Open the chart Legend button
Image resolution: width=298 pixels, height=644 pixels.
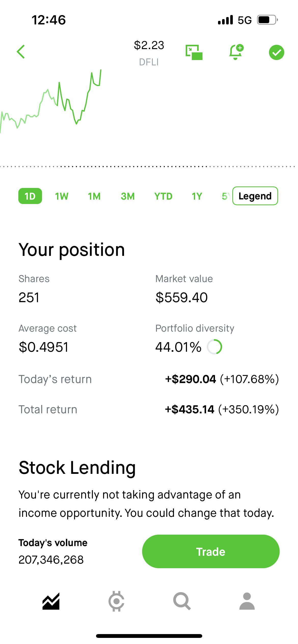[255, 196]
